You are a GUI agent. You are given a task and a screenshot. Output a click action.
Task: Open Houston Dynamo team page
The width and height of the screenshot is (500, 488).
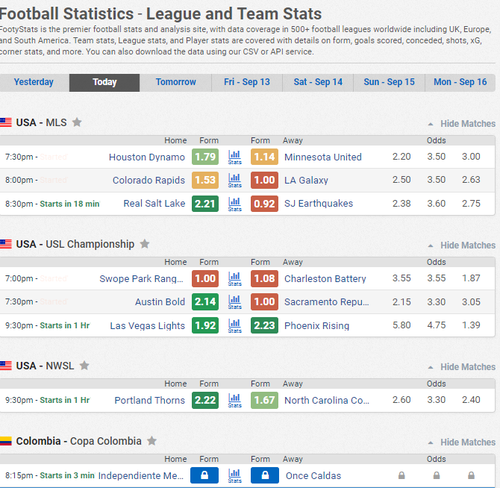click(x=147, y=157)
